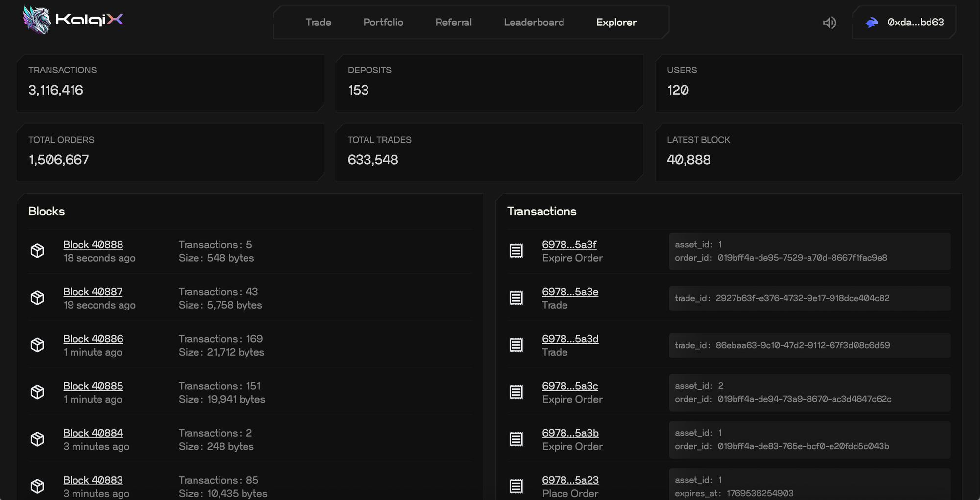Click the wallet avatar icon in header

[x=872, y=23]
